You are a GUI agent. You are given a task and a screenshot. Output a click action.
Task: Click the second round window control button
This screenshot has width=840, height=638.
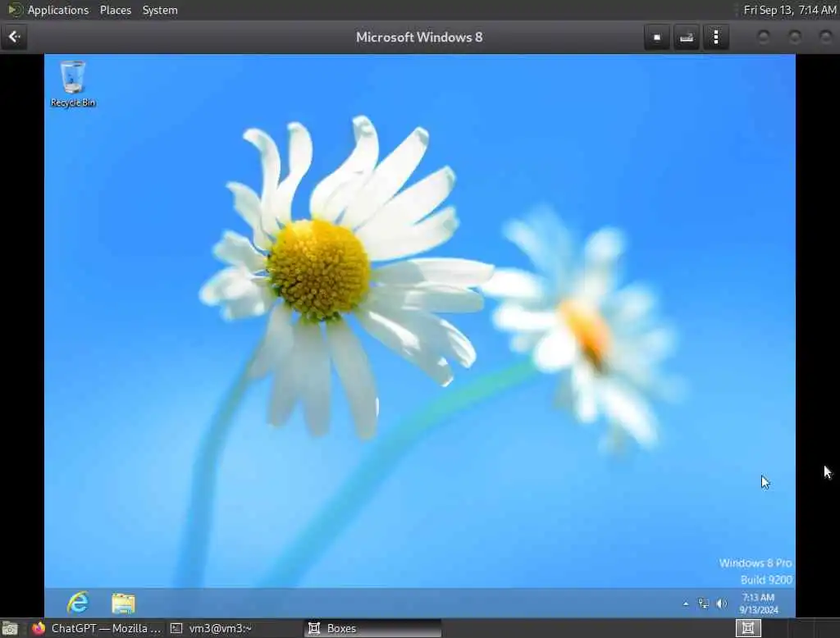[x=795, y=37]
